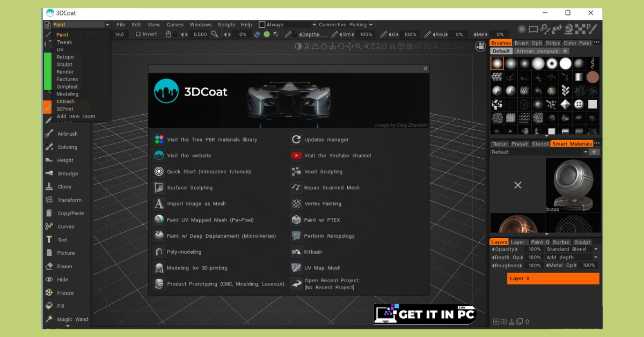The image size is (644, 337).
Task: Click Visit the website link
Action: click(189, 156)
